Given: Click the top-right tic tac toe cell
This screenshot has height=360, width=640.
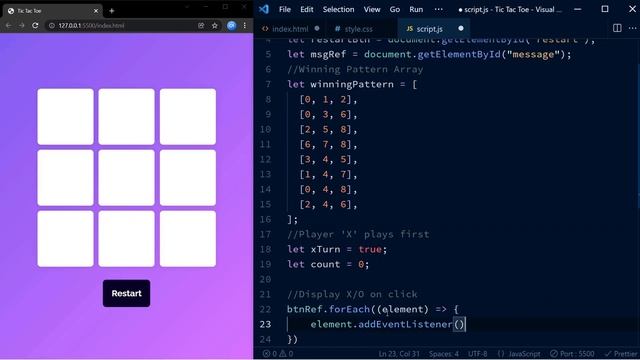Looking at the screenshot, I should (x=188, y=116).
